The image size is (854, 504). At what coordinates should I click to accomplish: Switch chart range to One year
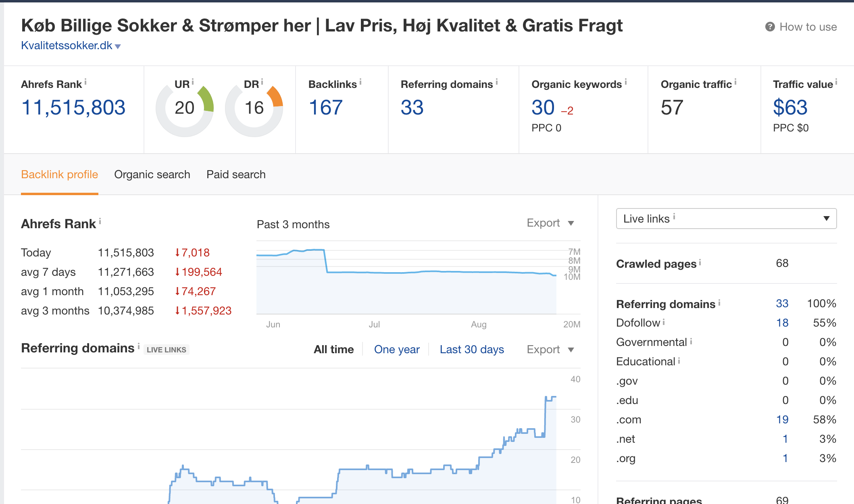tap(397, 349)
